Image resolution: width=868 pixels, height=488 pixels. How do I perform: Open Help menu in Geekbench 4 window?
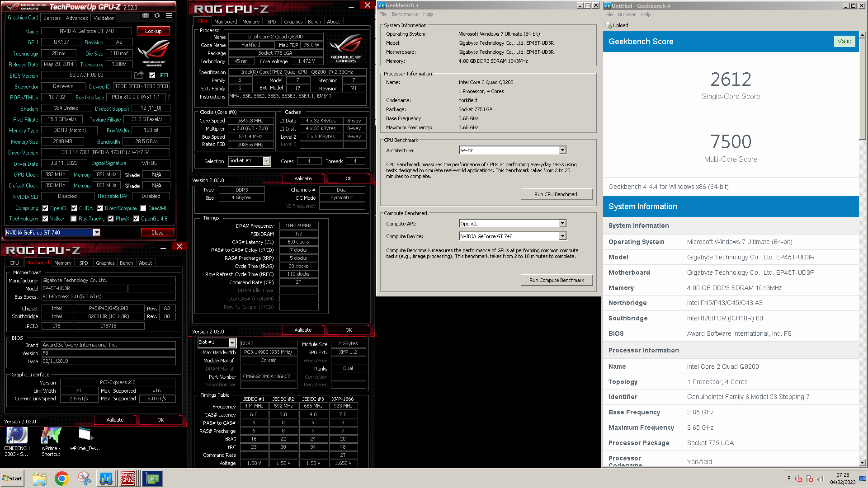click(428, 14)
